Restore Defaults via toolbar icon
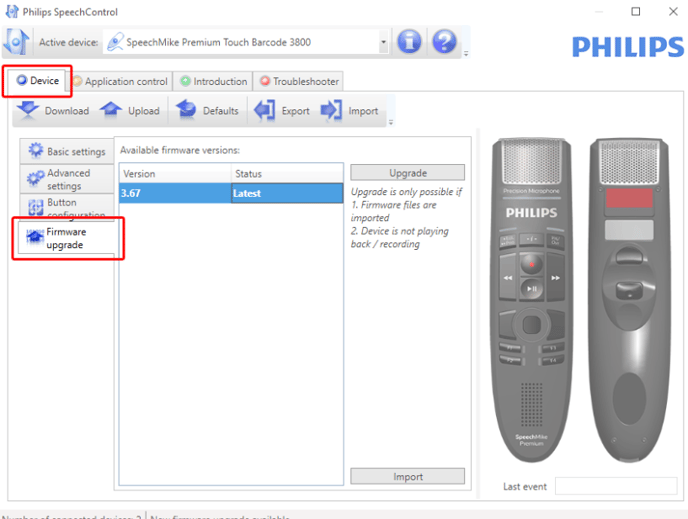The height and width of the screenshot is (519, 688). (x=186, y=110)
